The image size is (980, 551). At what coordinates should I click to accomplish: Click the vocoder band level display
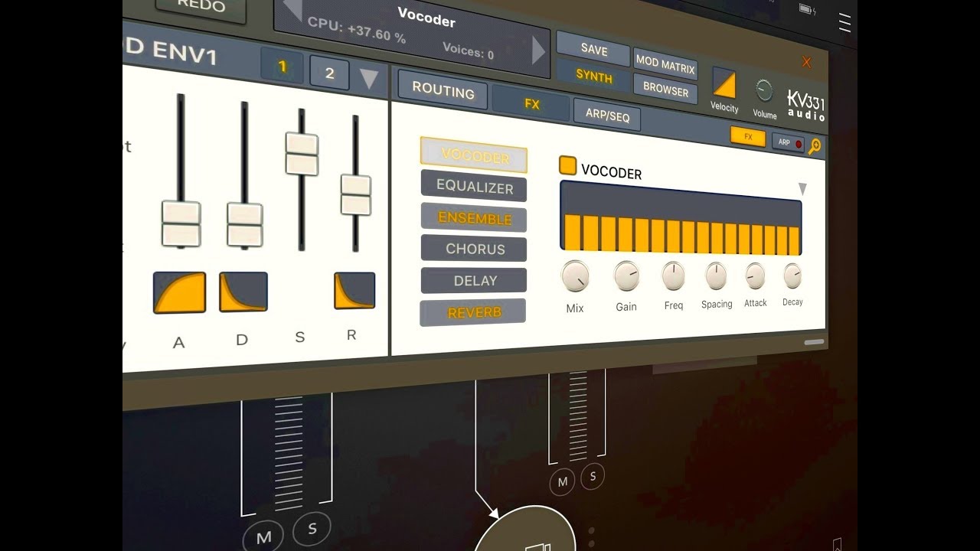click(681, 217)
